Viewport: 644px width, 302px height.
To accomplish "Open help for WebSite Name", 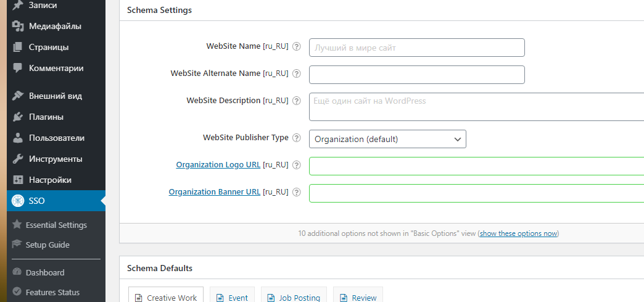I will 297,46.
